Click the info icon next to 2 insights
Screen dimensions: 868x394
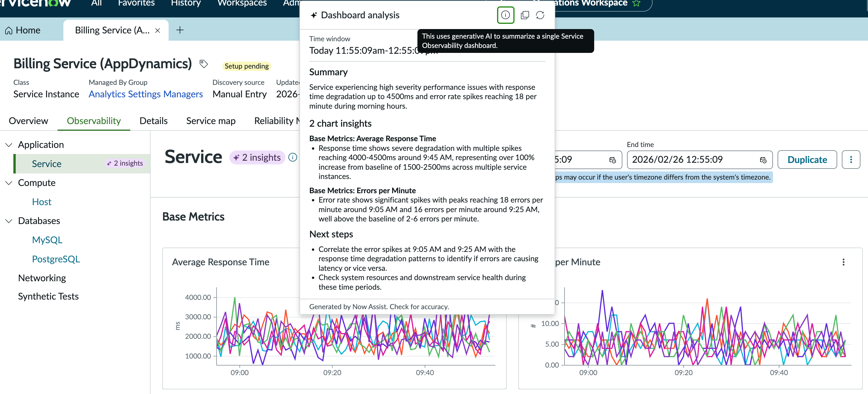[293, 157]
